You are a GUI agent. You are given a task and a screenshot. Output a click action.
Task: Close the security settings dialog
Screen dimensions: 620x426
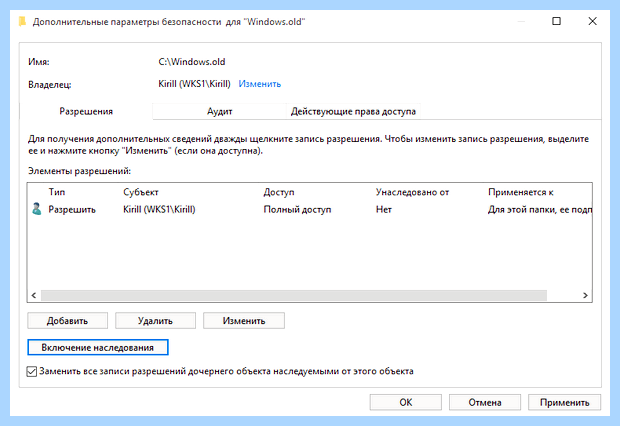[592, 21]
